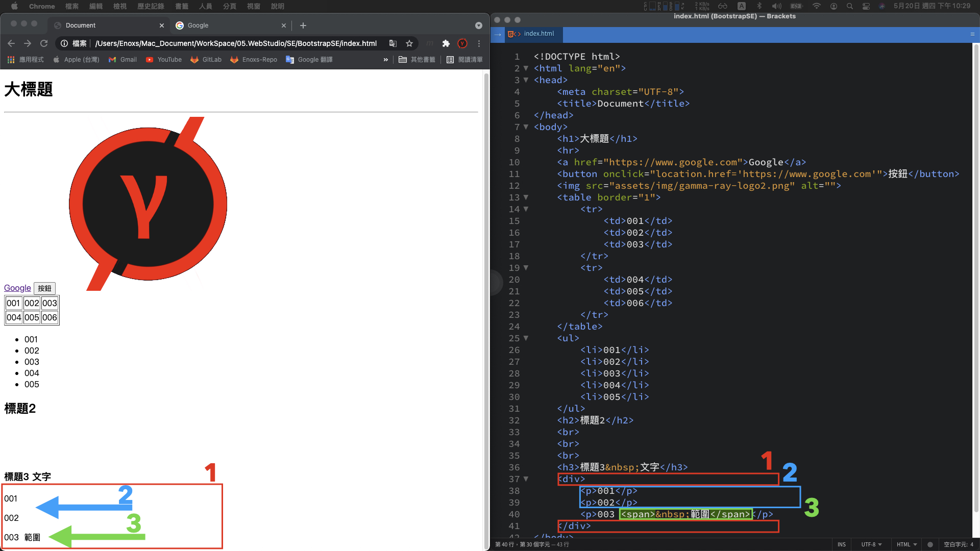
Task: Open the Siri icon in menu bar
Action: tap(882, 6)
